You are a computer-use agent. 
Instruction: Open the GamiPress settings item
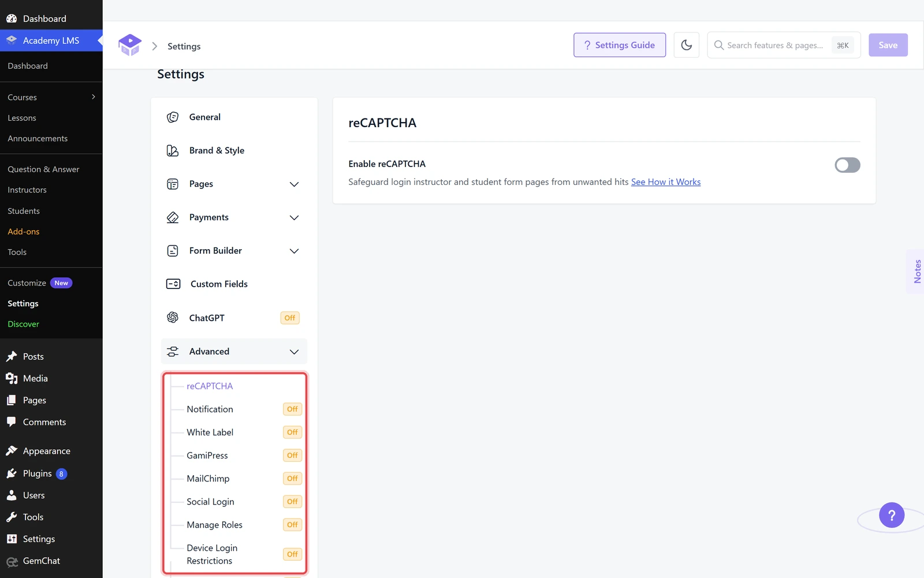tap(207, 455)
